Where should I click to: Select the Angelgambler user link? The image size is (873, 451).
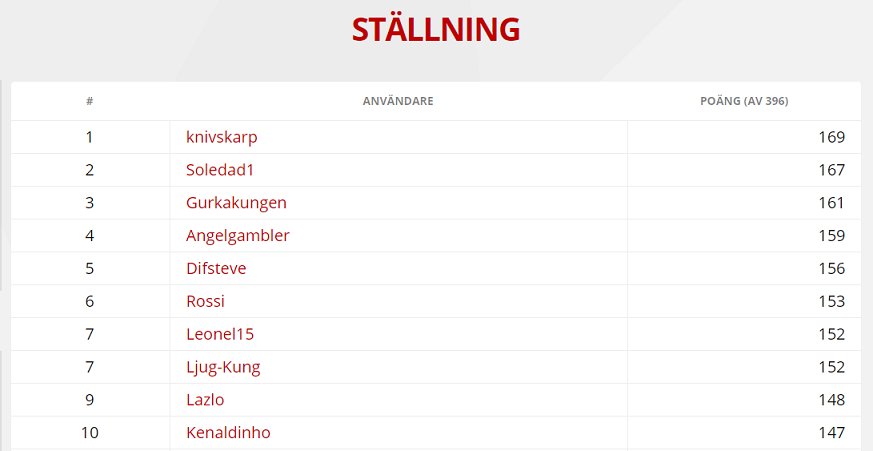(238, 236)
